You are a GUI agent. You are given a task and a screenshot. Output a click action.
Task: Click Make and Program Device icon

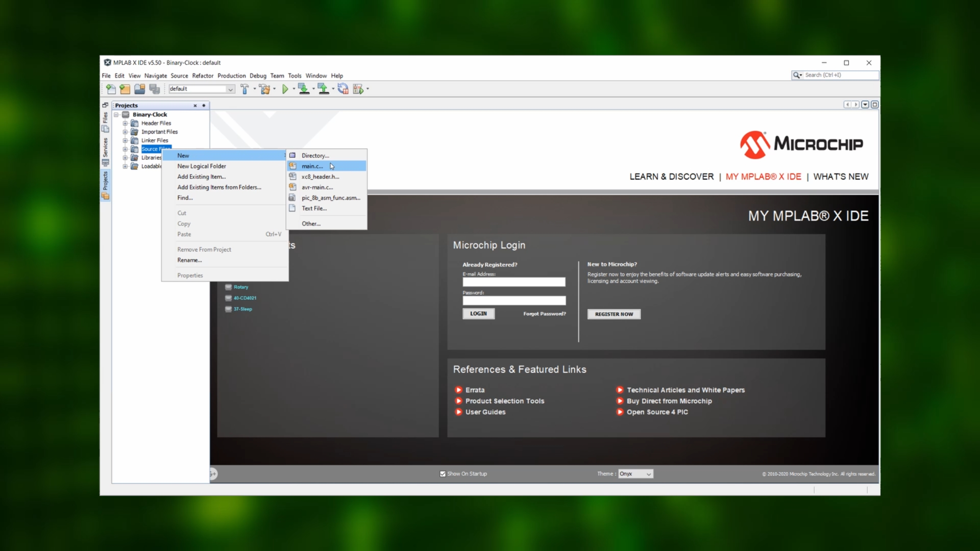point(304,89)
